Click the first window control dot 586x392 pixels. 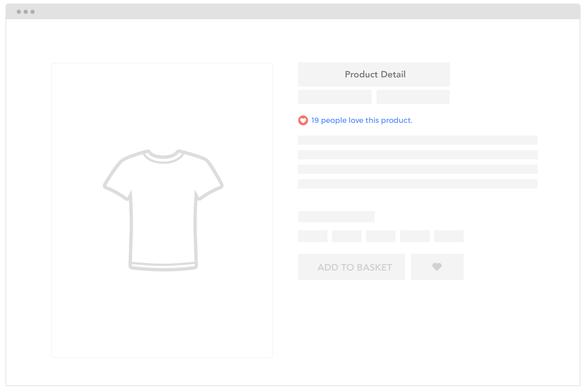(19, 12)
